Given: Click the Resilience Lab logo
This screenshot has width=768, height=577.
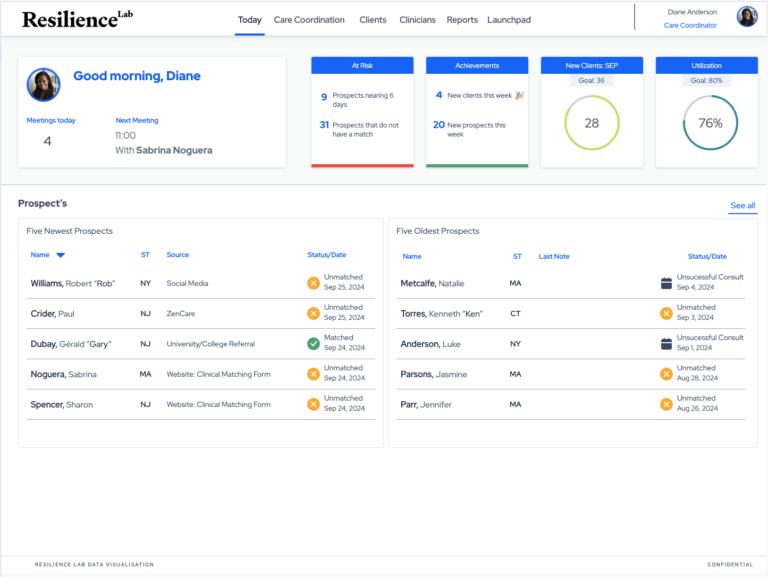Looking at the screenshot, I should click(77, 19).
